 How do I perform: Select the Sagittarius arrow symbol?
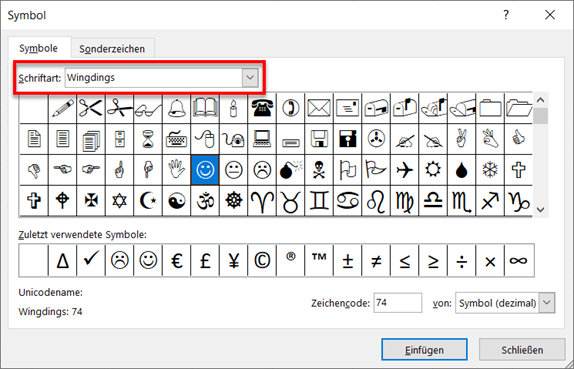tap(490, 201)
